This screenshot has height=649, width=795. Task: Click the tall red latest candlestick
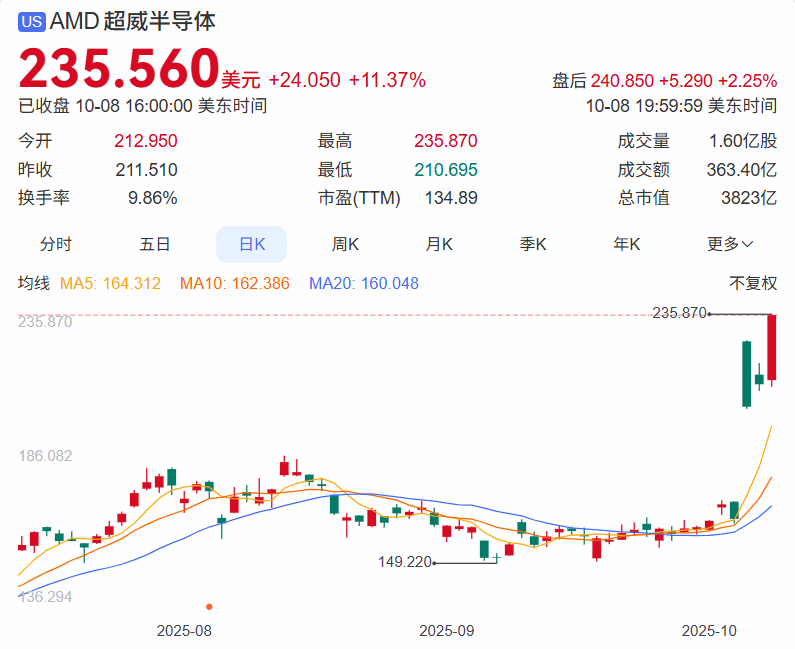point(772,347)
